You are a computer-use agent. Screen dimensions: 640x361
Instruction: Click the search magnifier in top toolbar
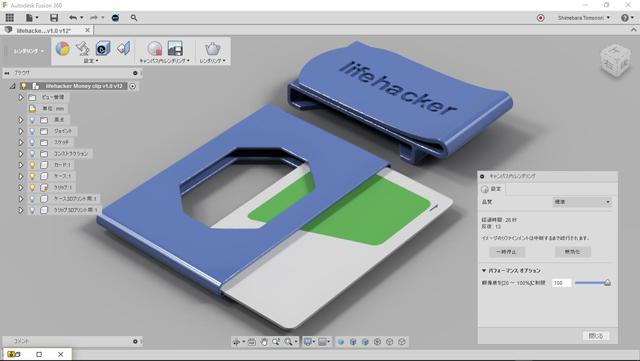click(x=134, y=18)
